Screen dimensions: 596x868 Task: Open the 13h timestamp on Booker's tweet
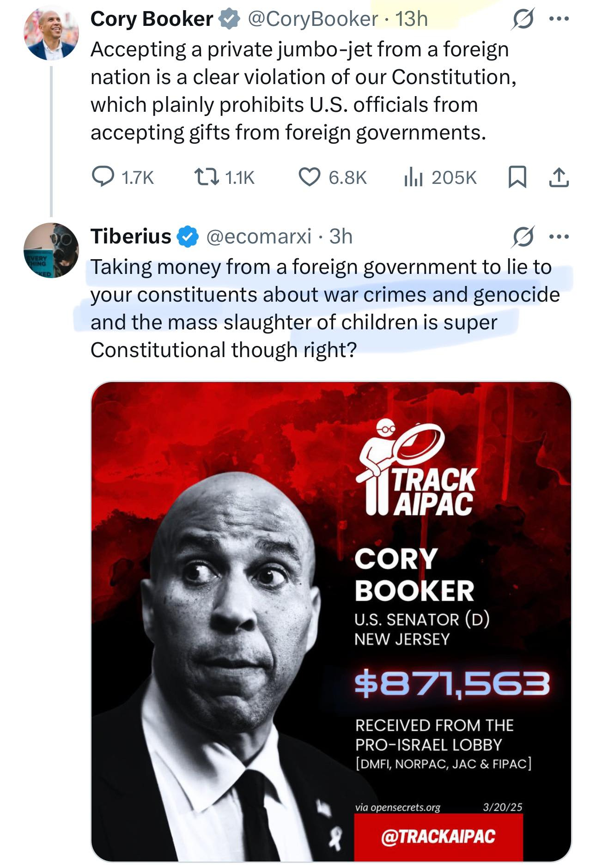point(411,19)
